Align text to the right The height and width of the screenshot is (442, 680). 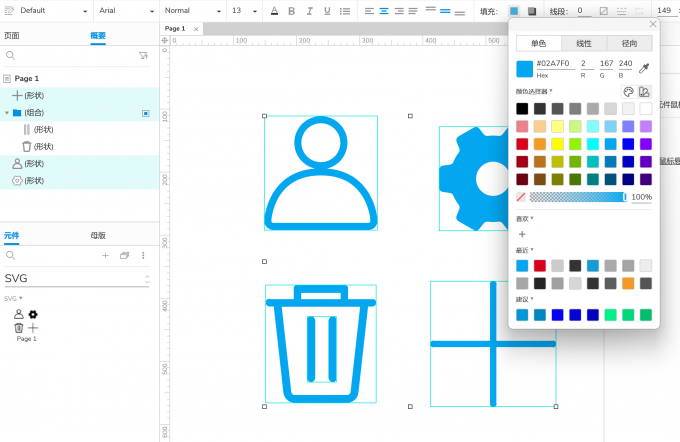click(399, 11)
